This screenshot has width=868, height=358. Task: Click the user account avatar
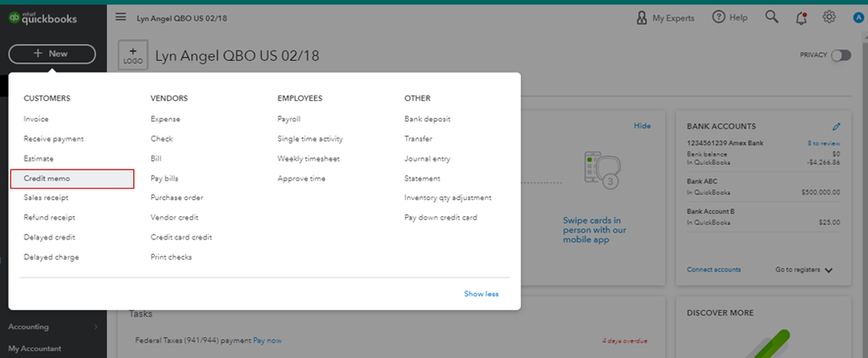(x=858, y=18)
